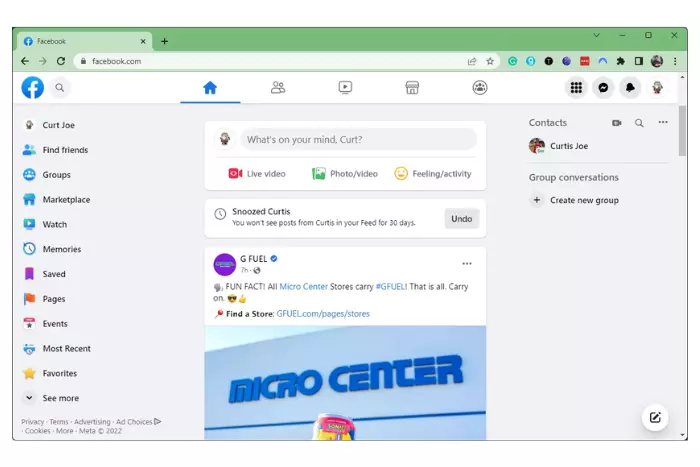
Task: Open the Grammarly extension icon
Action: click(x=512, y=61)
